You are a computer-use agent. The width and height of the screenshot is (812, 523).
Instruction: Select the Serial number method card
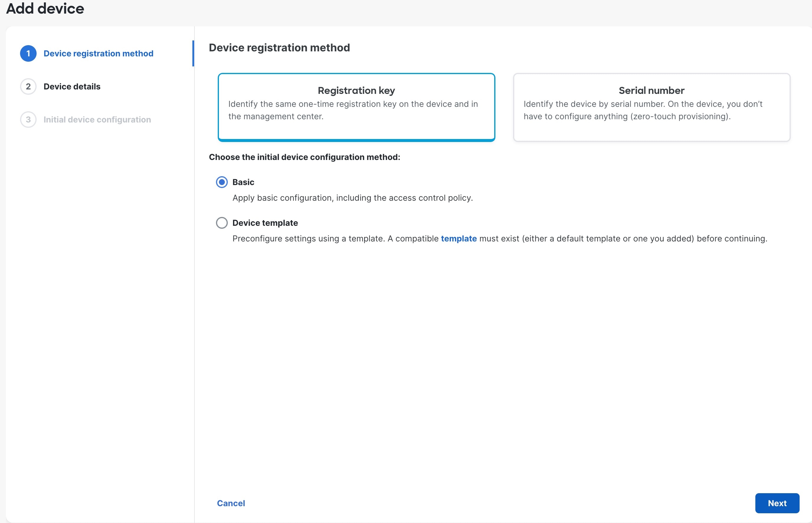(x=651, y=107)
